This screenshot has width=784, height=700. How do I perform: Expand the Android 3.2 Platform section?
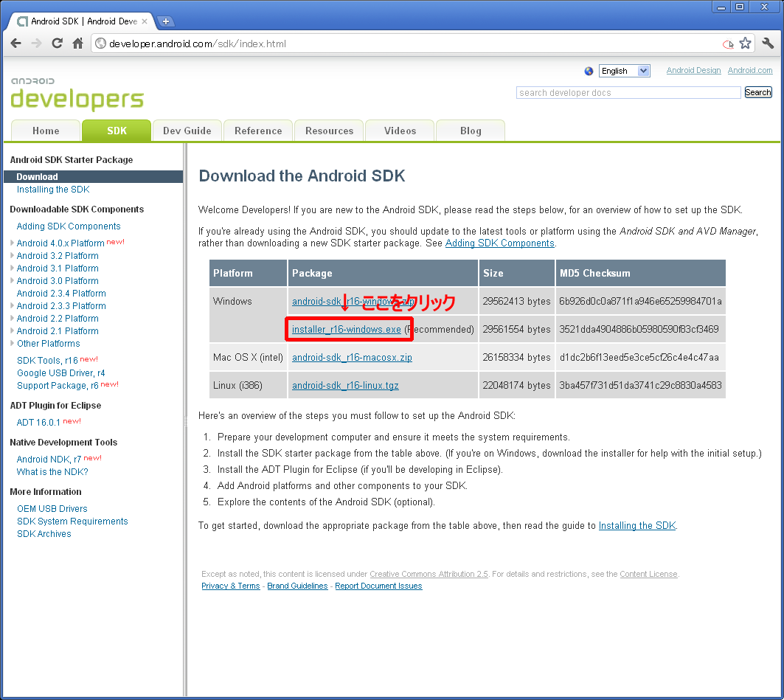coord(12,255)
